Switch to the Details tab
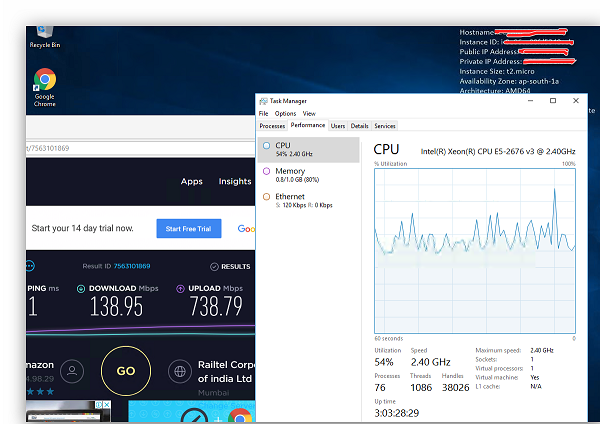This screenshot has width=600, height=424. click(360, 126)
